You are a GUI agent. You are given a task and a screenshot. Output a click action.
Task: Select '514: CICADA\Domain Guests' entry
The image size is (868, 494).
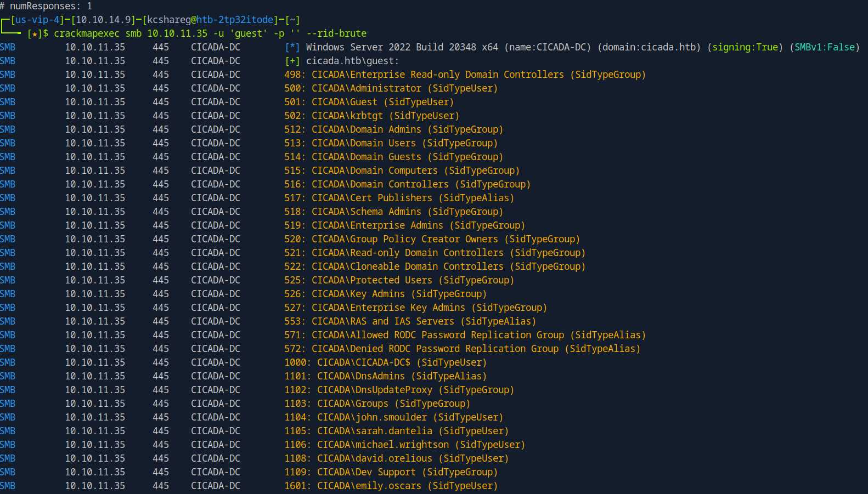[x=394, y=157]
